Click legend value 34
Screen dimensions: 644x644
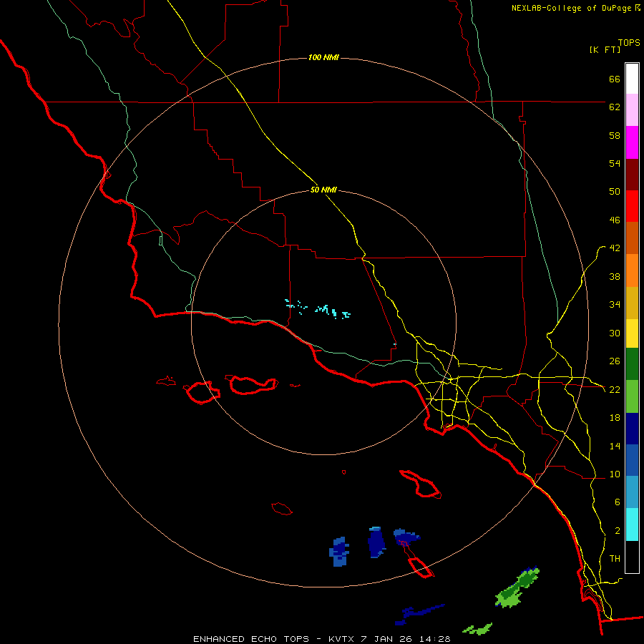click(615, 304)
